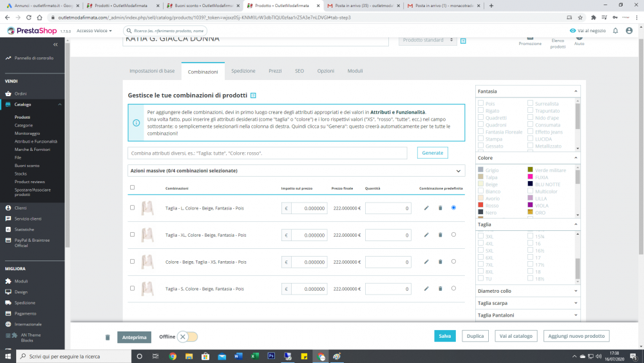Open File Explorer from the taskbar
Image resolution: width=644 pixels, height=363 pixels.
pos(189,356)
